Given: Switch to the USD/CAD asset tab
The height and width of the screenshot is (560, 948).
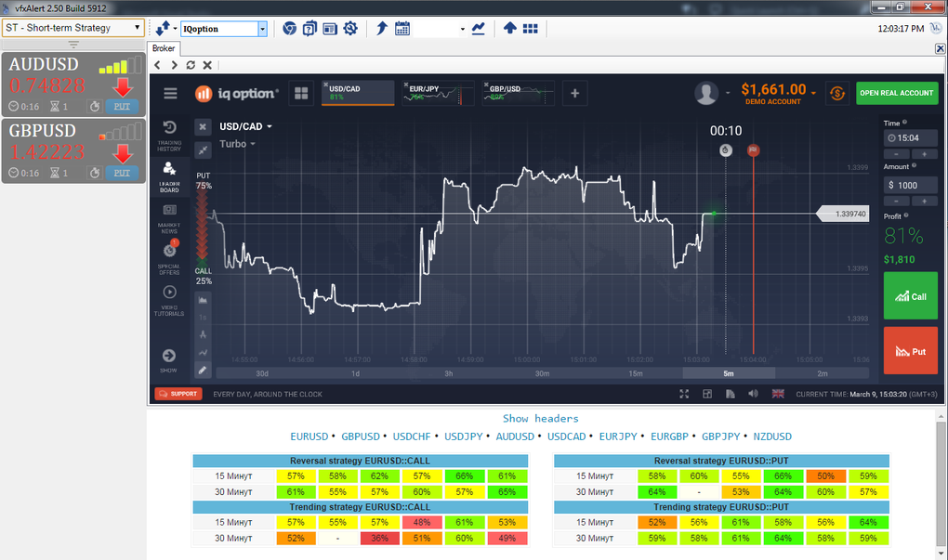Looking at the screenshot, I should 358,93.
